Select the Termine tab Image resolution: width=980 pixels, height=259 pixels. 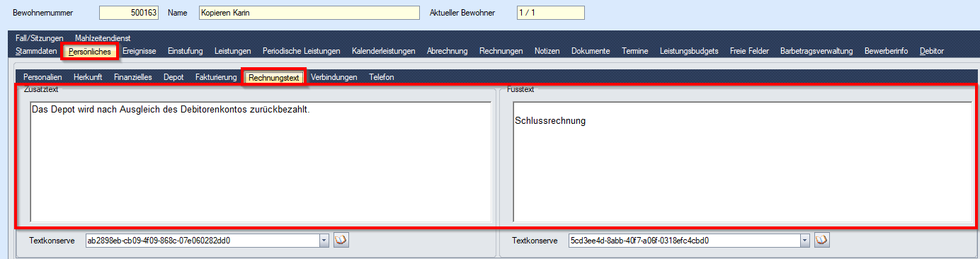(x=634, y=51)
